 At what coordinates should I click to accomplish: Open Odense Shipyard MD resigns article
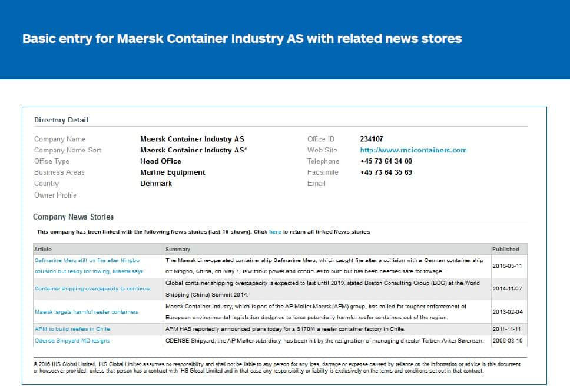[x=72, y=340]
